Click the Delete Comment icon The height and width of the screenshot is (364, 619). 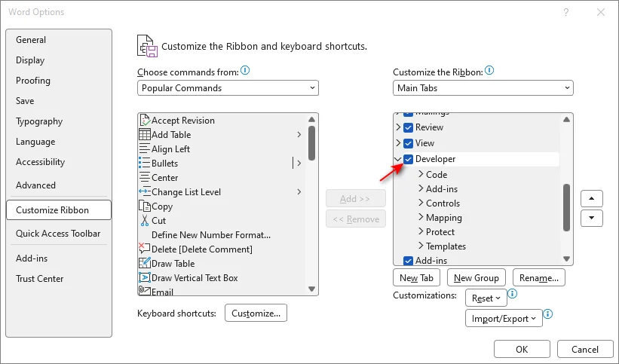pyautogui.click(x=145, y=249)
